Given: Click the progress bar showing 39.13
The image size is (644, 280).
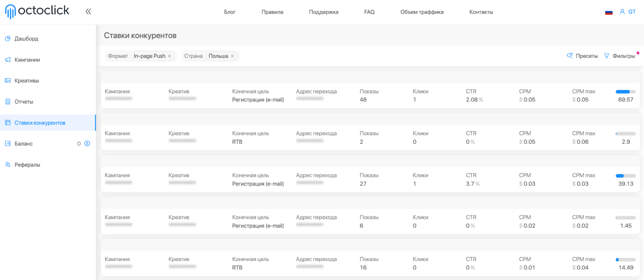Looking at the screenshot, I should [x=626, y=176].
